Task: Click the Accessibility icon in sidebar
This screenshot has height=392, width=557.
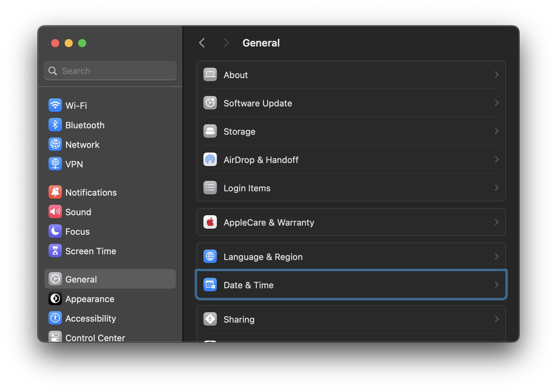Action: [x=55, y=318]
